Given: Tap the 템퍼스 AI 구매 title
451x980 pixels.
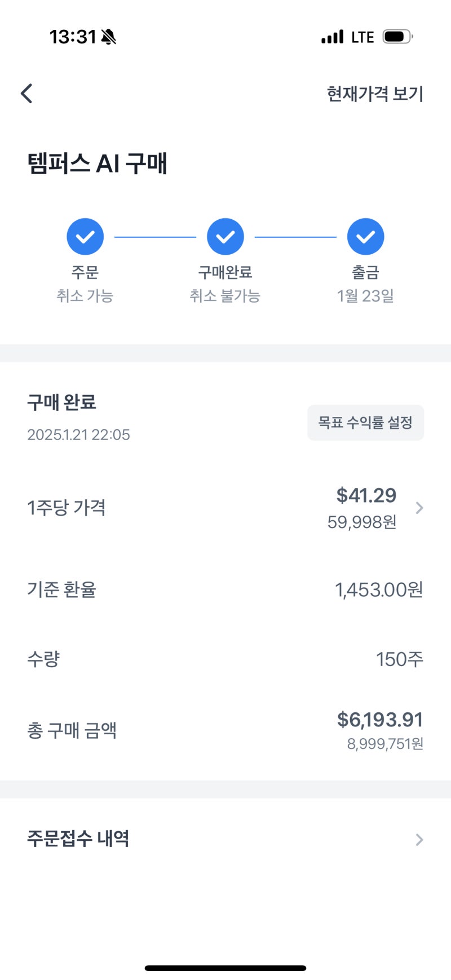Looking at the screenshot, I should point(97,163).
